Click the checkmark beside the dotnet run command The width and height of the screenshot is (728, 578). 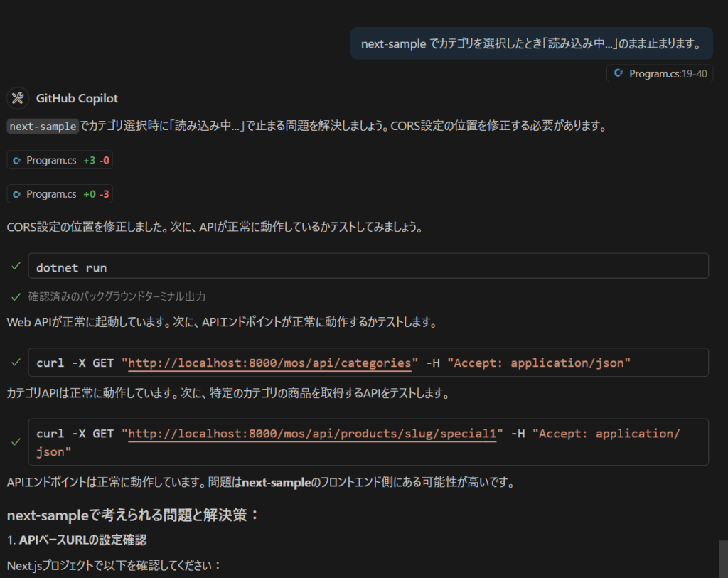[x=16, y=266]
